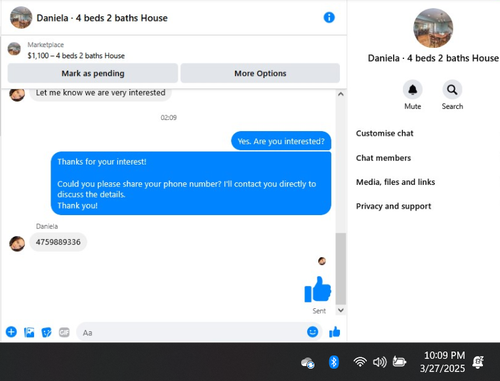Click the "Let me know we are very interested" message

coord(100,93)
